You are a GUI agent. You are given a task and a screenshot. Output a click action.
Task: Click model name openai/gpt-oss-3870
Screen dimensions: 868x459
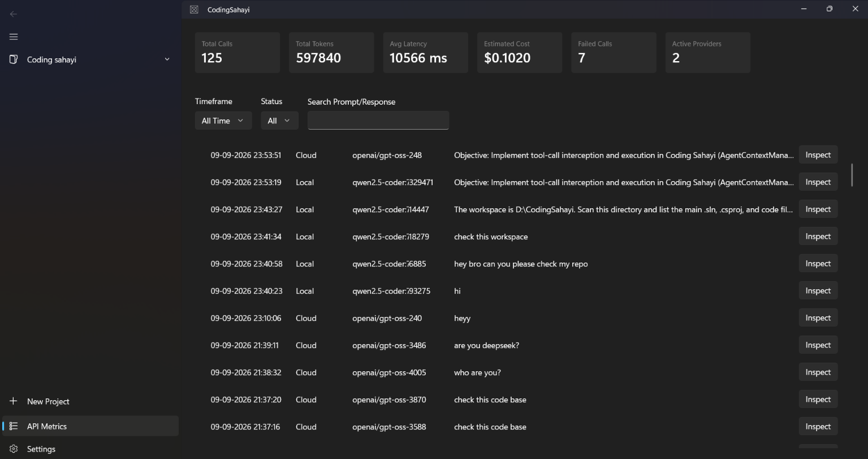click(389, 400)
